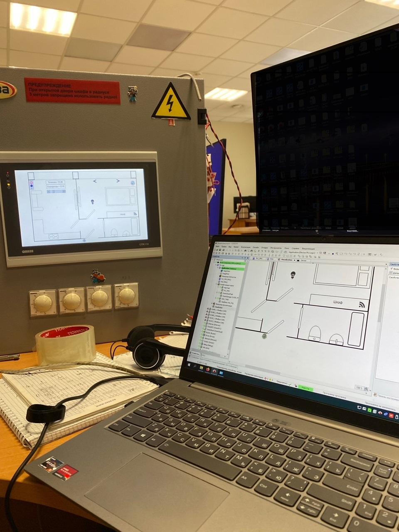Click the light bulb icon in CODESYS visualization
The width and height of the screenshot is (399, 532).
click(293, 274)
